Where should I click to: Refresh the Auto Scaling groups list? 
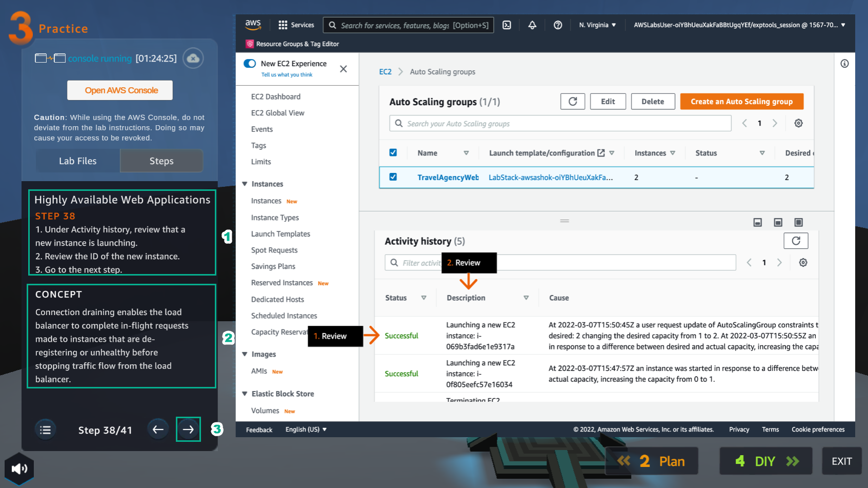point(573,102)
